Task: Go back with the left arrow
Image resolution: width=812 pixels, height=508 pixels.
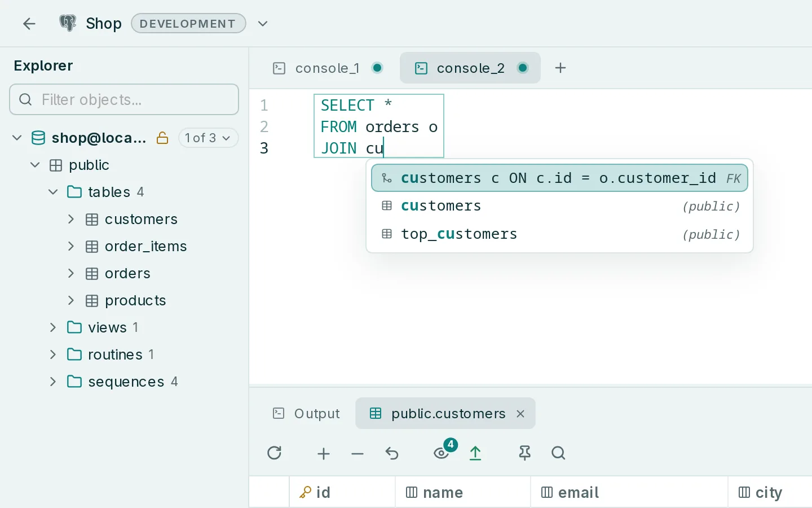Action: coord(29,24)
